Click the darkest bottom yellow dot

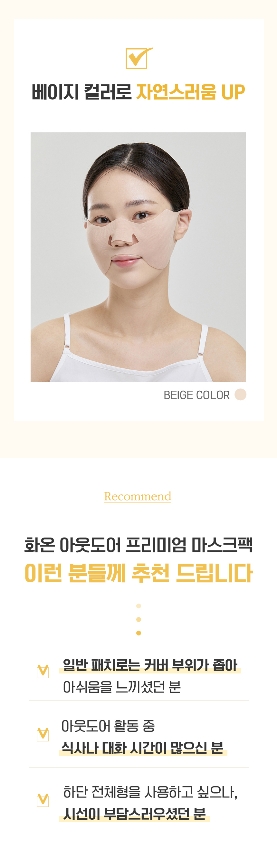click(x=138, y=633)
